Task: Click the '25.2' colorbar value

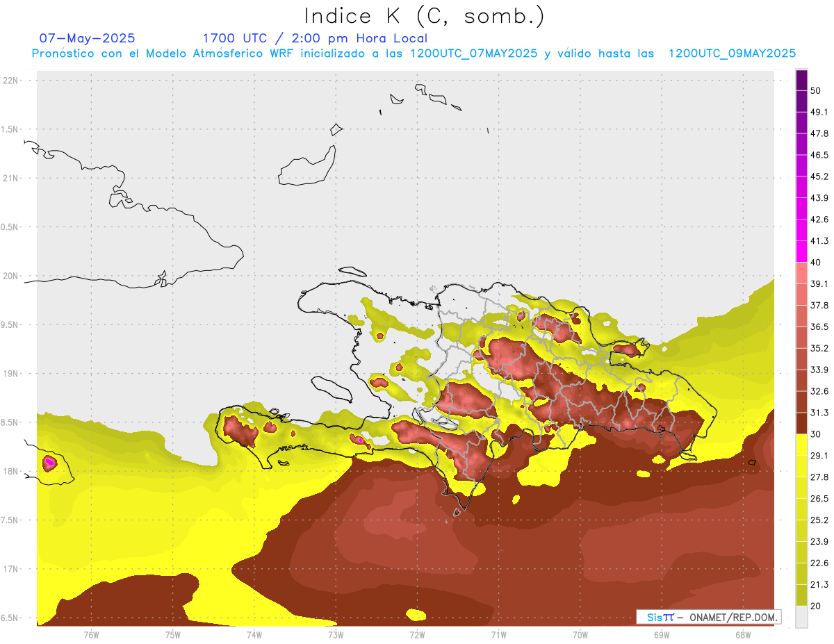Action: [x=819, y=520]
